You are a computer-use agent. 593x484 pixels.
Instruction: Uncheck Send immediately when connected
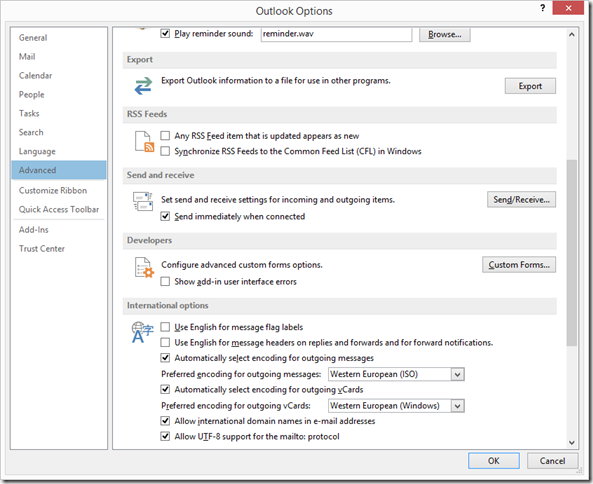(165, 216)
